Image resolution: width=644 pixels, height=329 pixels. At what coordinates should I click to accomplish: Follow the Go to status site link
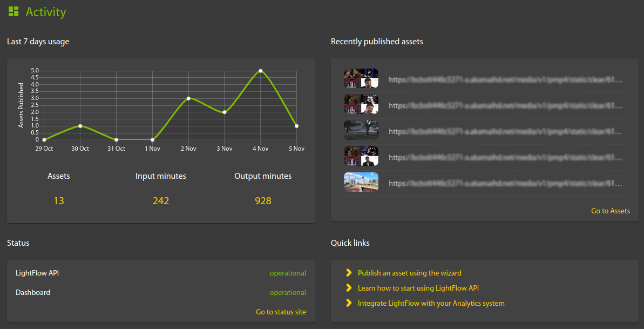281,312
